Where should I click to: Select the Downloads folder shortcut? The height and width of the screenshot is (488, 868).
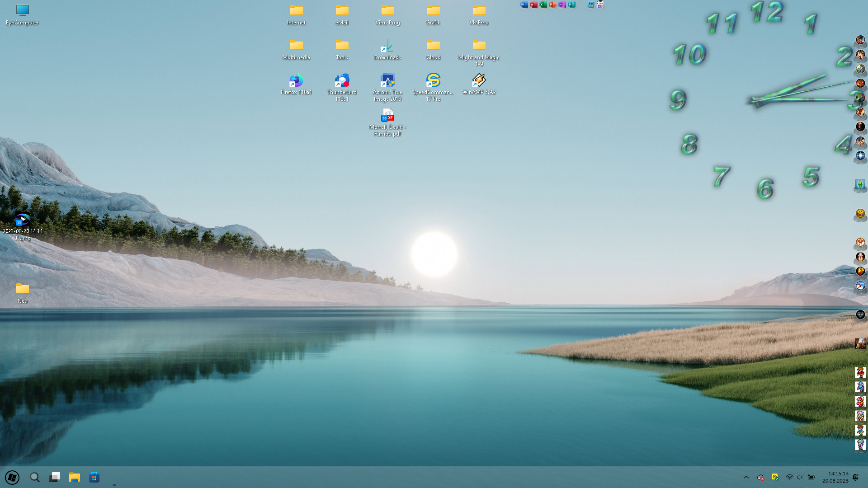(x=387, y=47)
